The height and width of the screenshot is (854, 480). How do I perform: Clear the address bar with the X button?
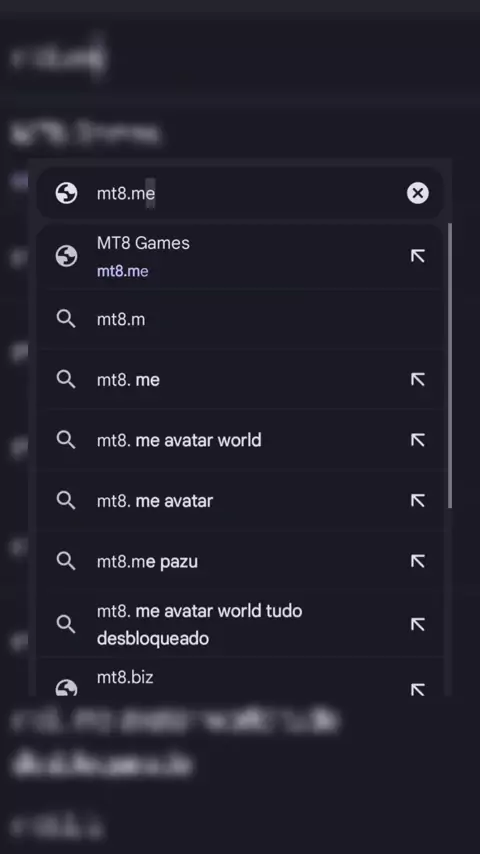[417, 193]
